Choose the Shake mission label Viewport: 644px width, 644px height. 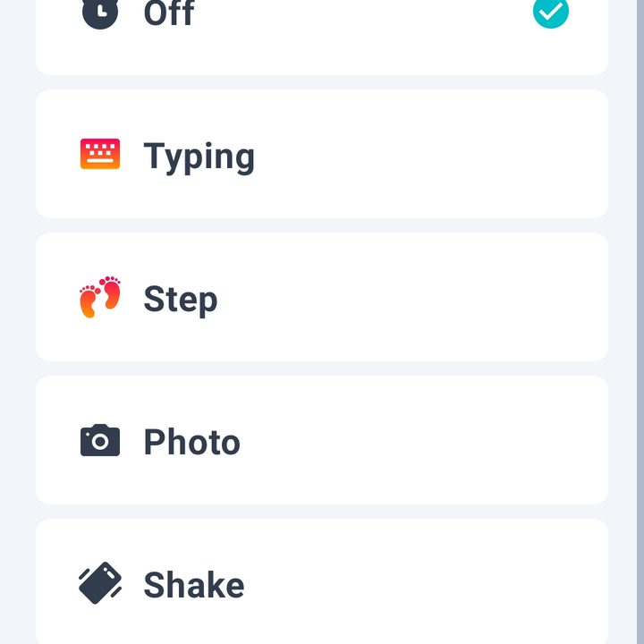pyautogui.click(x=194, y=584)
